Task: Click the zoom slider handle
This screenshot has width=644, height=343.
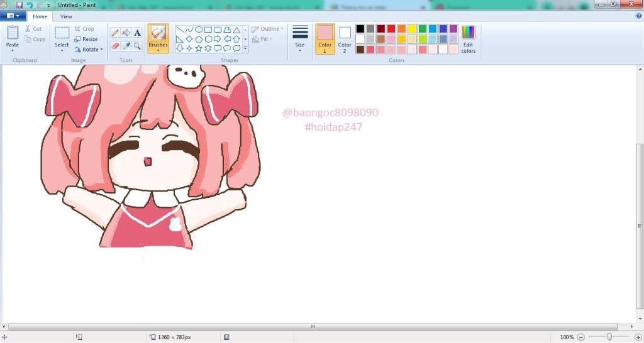Action: pos(609,337)
